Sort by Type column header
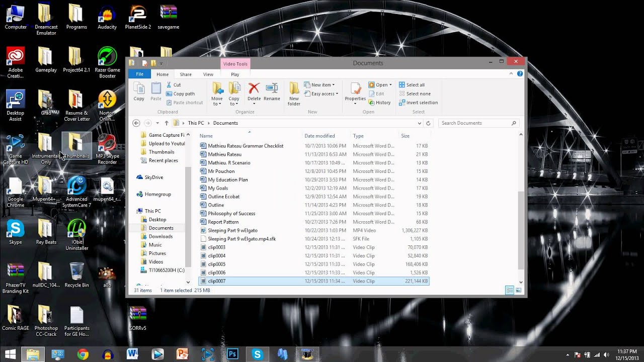 pyautogui.click(x=358, y=136)
